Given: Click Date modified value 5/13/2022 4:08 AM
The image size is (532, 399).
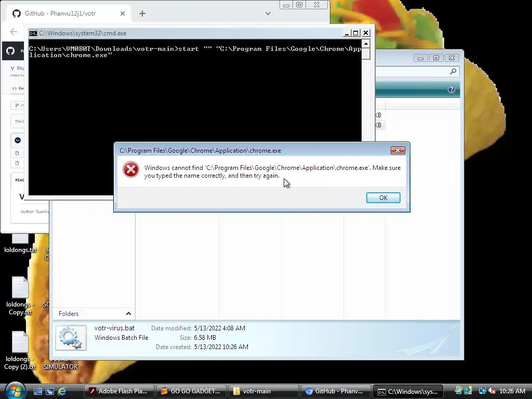Looking at the screenshot, I should [220, 328].
